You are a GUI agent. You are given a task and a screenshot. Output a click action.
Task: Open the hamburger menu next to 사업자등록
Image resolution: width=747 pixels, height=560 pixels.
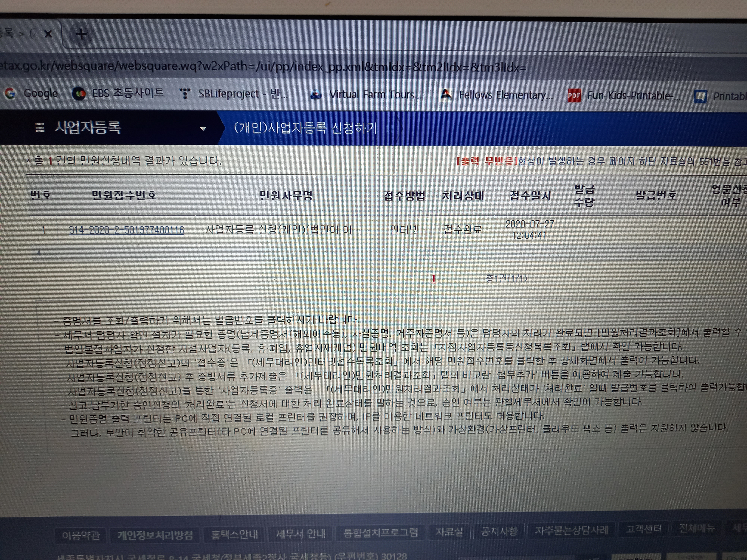click(40, 128)
